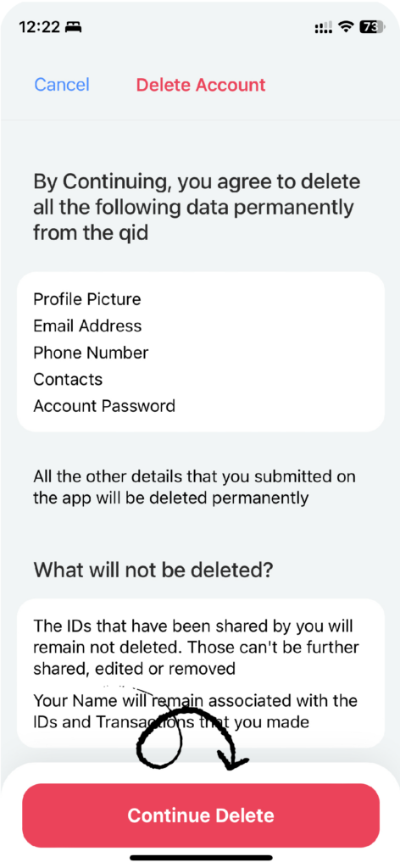Select the Account Password entry

point(104,405)
